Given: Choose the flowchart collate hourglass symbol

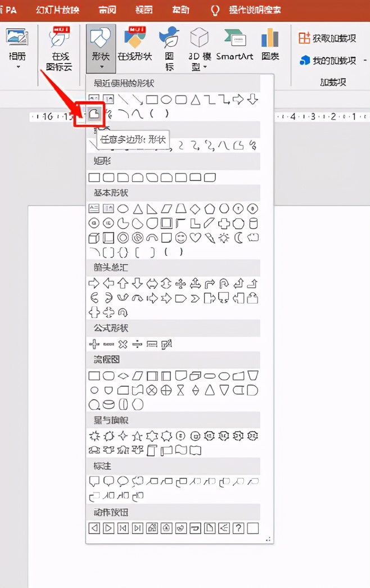Looking at the screenshot, I should click(x=181, y=390).
